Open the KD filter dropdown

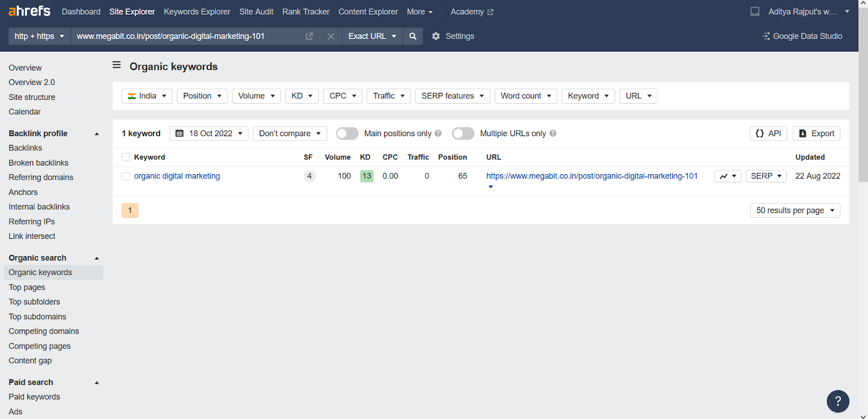[x=302, y=96]
